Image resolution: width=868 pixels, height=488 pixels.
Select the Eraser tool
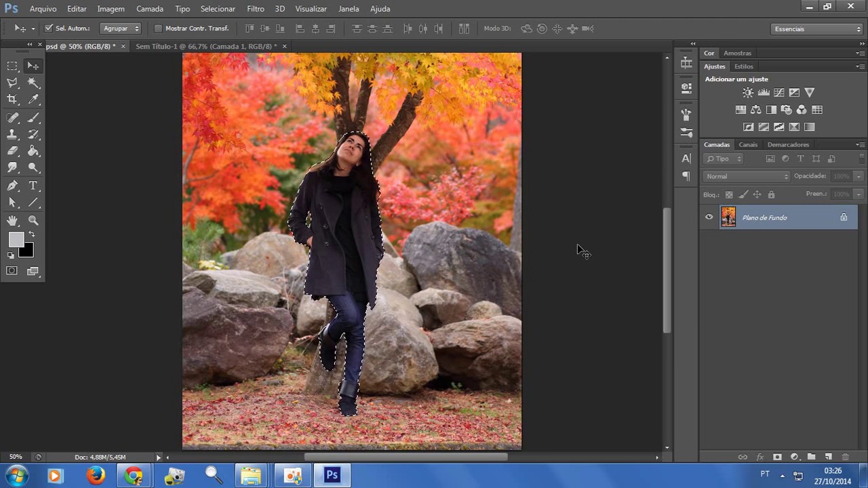[x=12, y=151]
